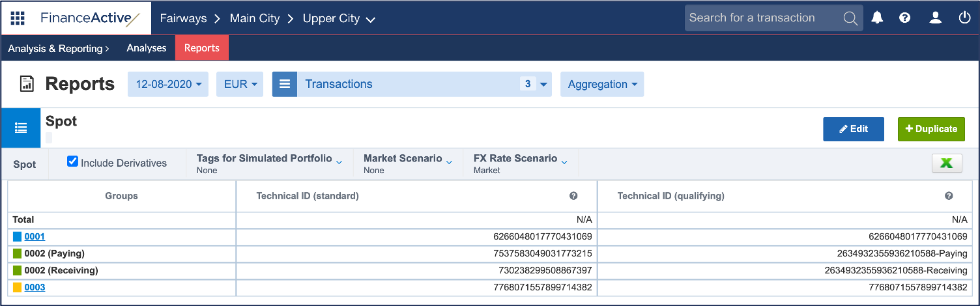Uncheck Include Derivatives checkbox
Viewport: 980px width, 306px height.
pos(73,161)
